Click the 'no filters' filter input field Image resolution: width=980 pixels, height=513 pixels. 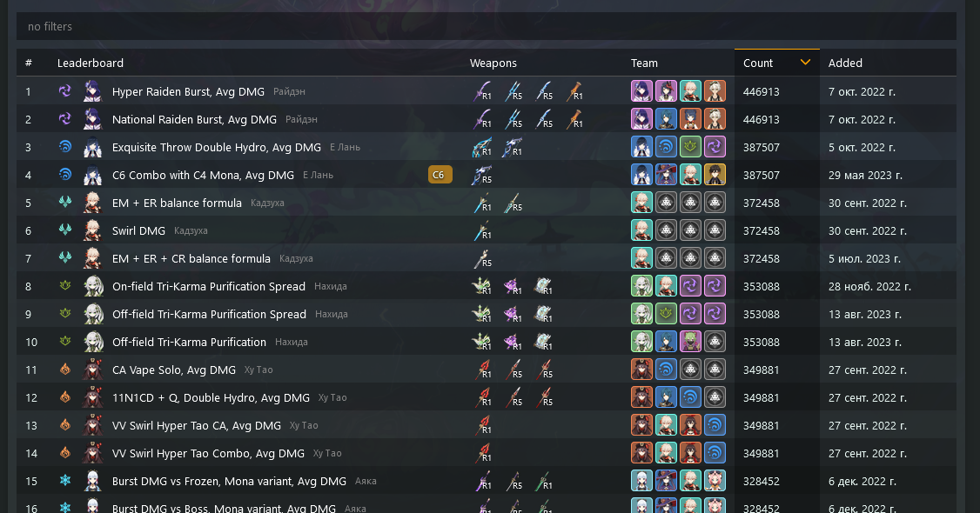(x=487, y=26)
